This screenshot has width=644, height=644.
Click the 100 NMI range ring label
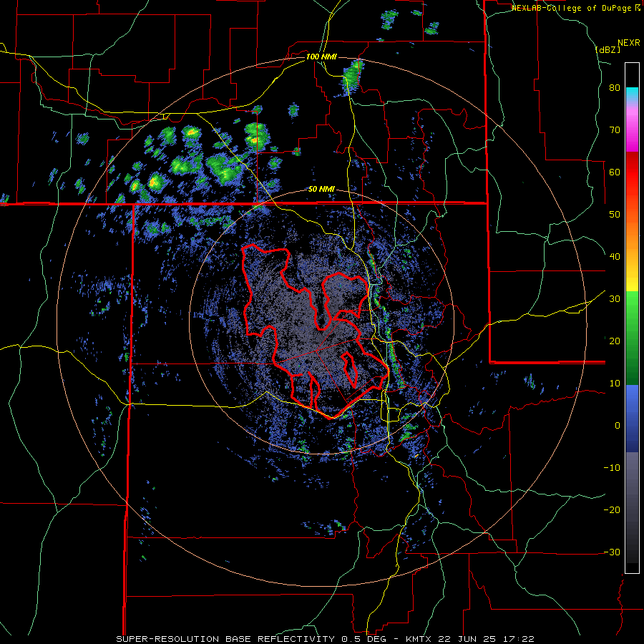pyautogui.click(x=321, y=57)
